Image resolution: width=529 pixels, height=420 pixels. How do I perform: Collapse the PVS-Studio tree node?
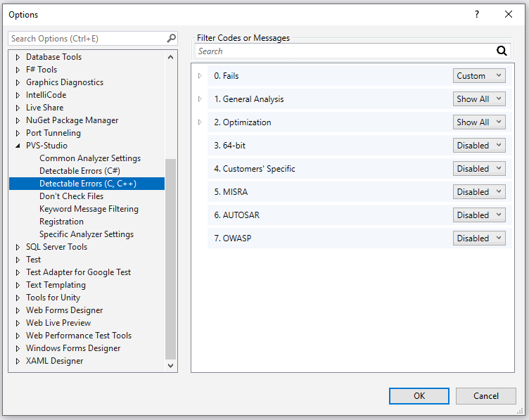point(18,146)
